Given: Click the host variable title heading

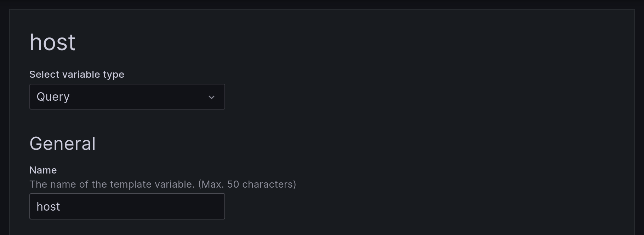Looking at the screenshot, I should coord(52,42).
